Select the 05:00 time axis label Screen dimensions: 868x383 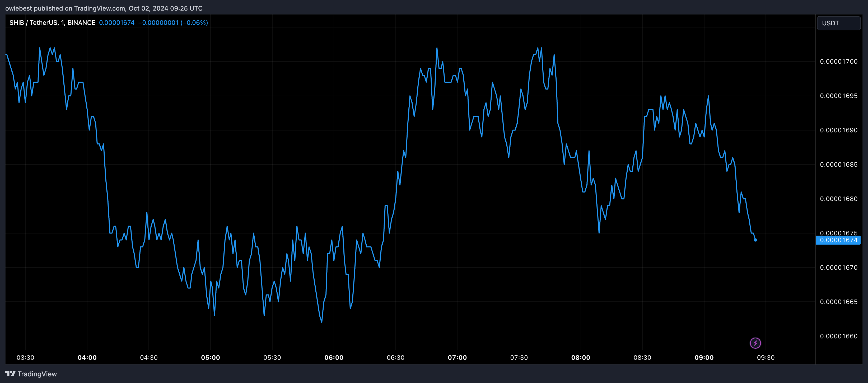(210, 357)
